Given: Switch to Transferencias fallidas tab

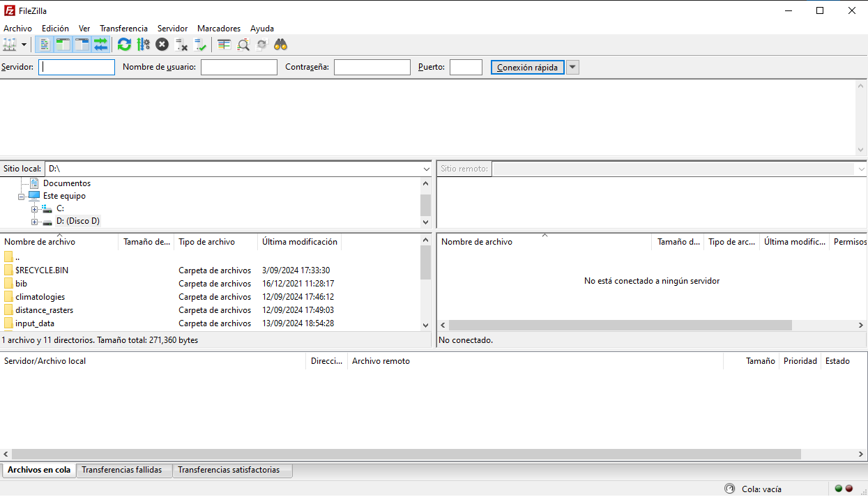Looking at the screenshot, I should click(x=122, y=471).
